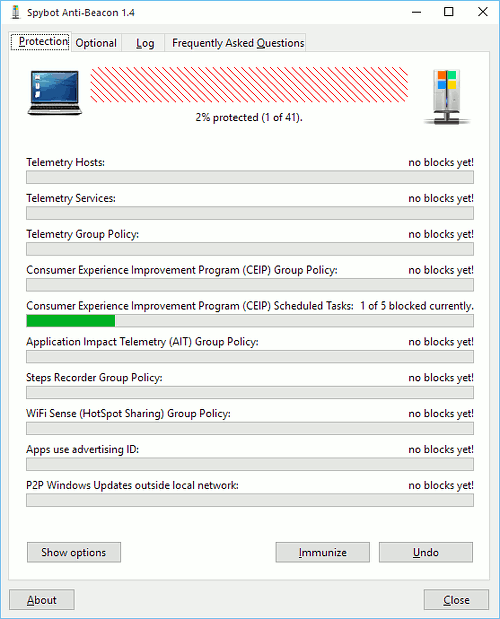Click the WiFi Sense Group Policy progress bar
Screen dimensions: 500x619
[250, 429]
